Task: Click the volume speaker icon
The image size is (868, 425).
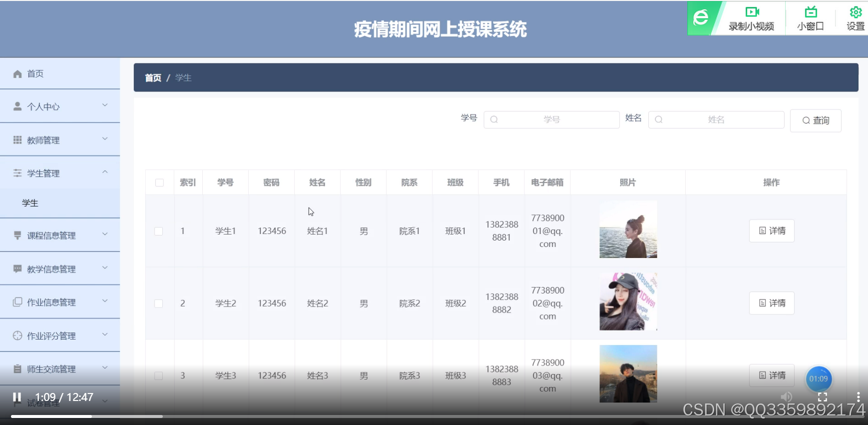Action: (787, 397)
